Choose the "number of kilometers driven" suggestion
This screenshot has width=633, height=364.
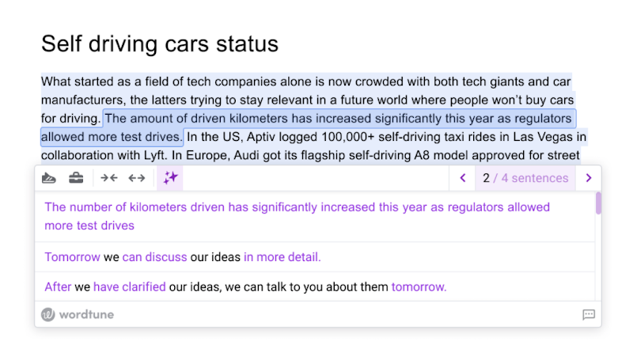(x=297, y=216)
